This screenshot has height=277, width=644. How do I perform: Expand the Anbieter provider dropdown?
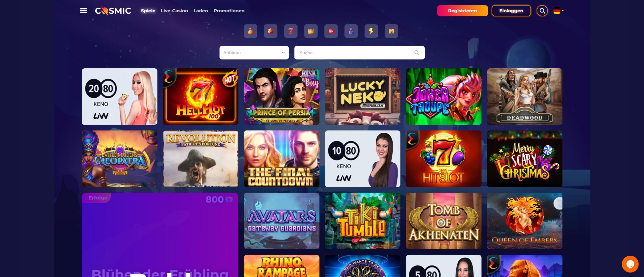(x=254, y=53)
